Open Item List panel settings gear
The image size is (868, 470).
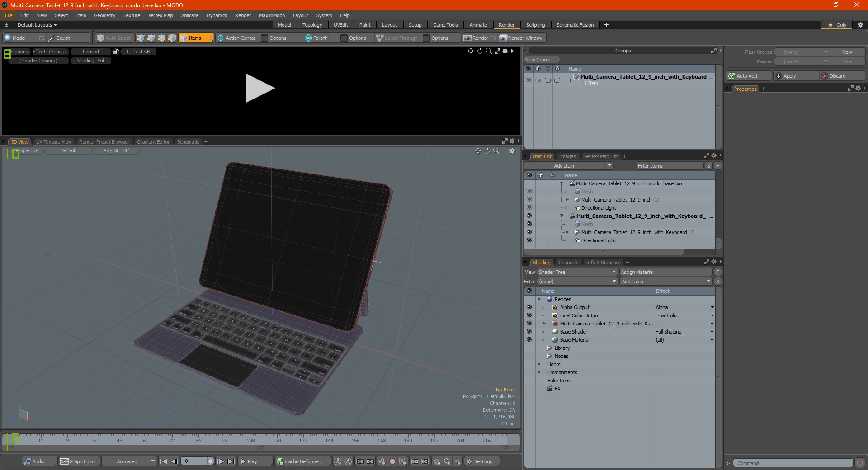[x=714, y=156]
